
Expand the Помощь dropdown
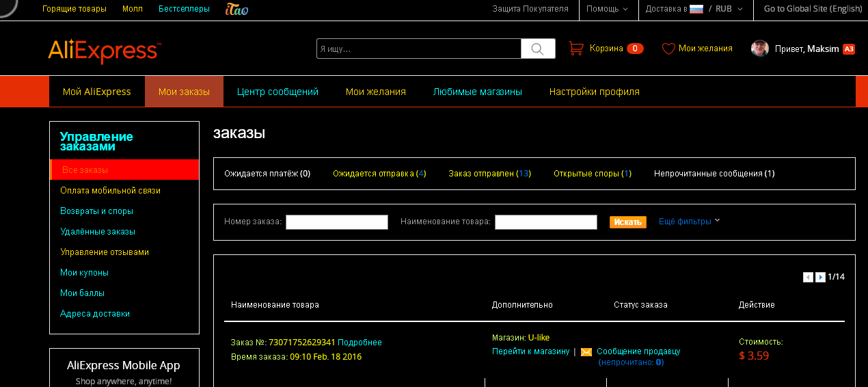tap(607, 9)
